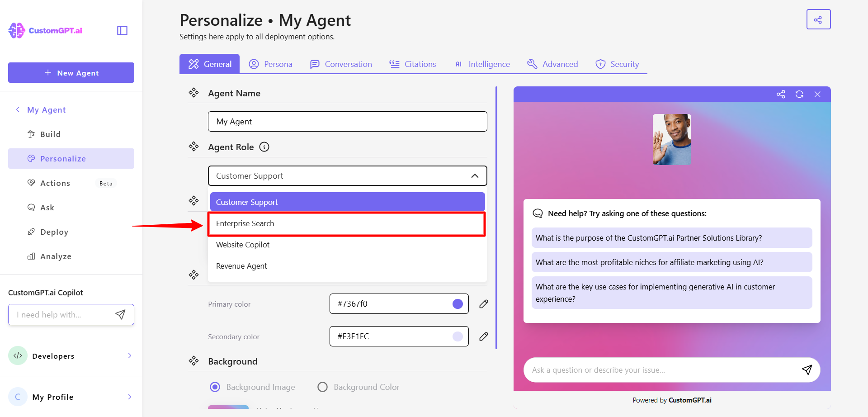Screen dimensions: 868x417
Task: Select Revenue Agent role option
Action: [347, 266]
